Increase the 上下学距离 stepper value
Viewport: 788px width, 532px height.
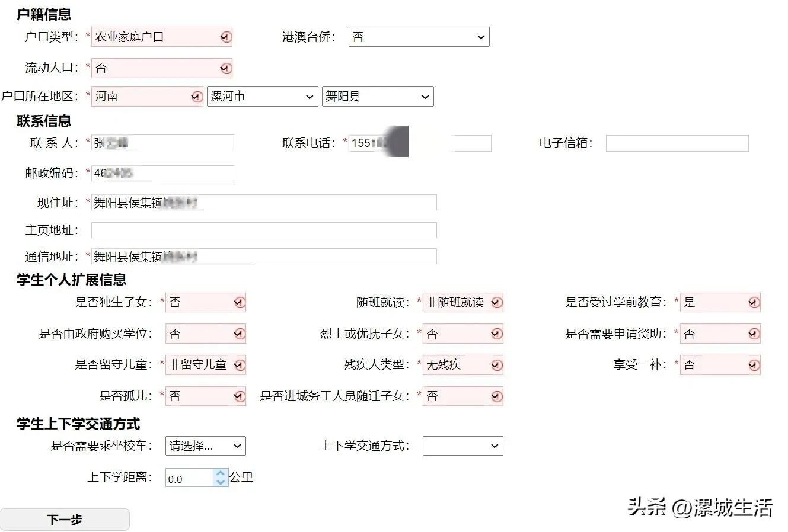point(221,473)
